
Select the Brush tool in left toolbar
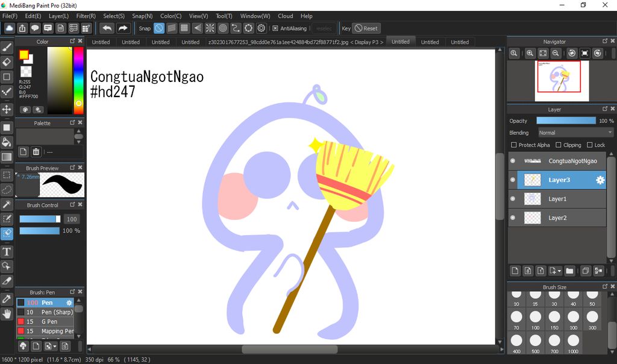click(x=7, y=48)
